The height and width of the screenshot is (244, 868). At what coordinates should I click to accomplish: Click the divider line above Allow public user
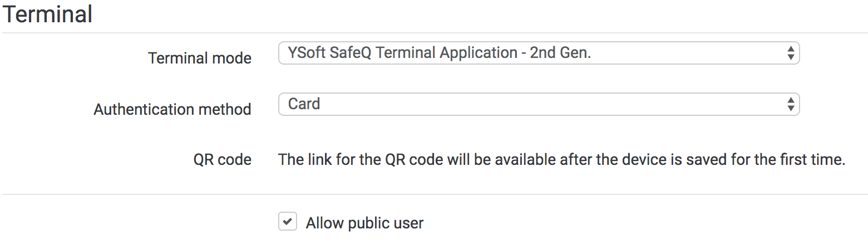point(434,194)
